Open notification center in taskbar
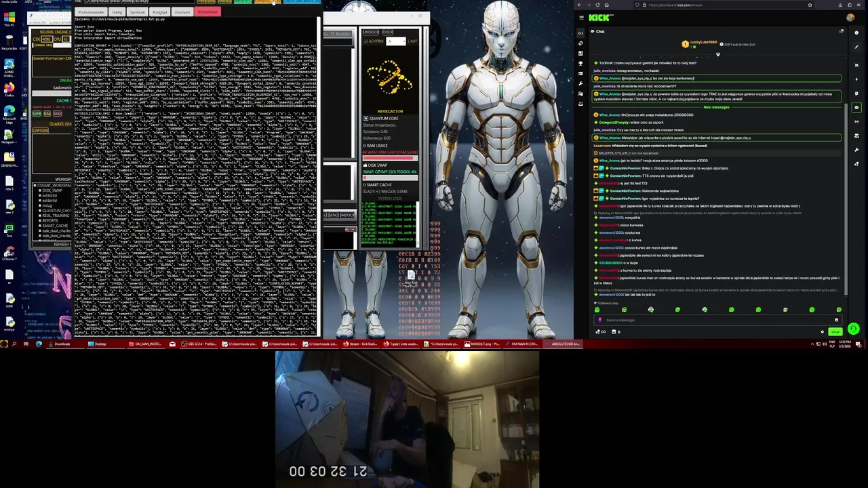The width and height of the screenshot is (868, 488). coord(859,344)
